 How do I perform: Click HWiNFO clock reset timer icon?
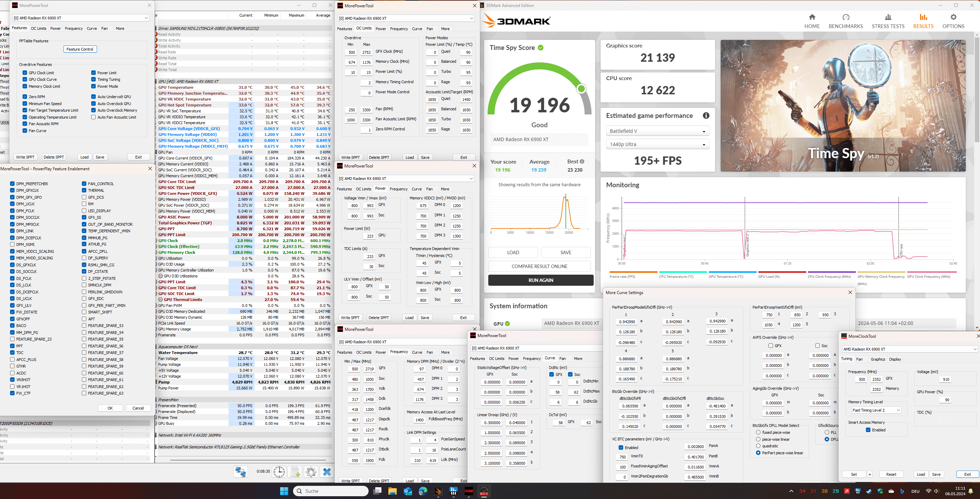click(279, 472)
